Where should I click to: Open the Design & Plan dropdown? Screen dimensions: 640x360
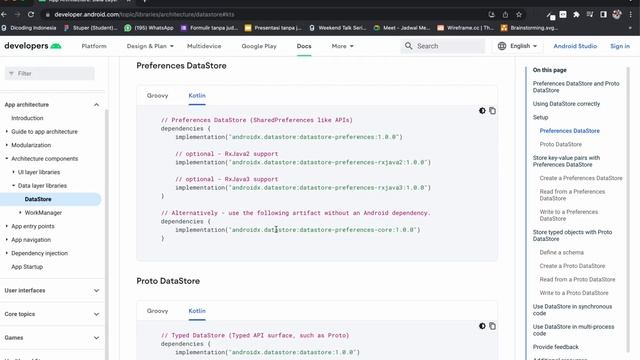pos(150,46)
